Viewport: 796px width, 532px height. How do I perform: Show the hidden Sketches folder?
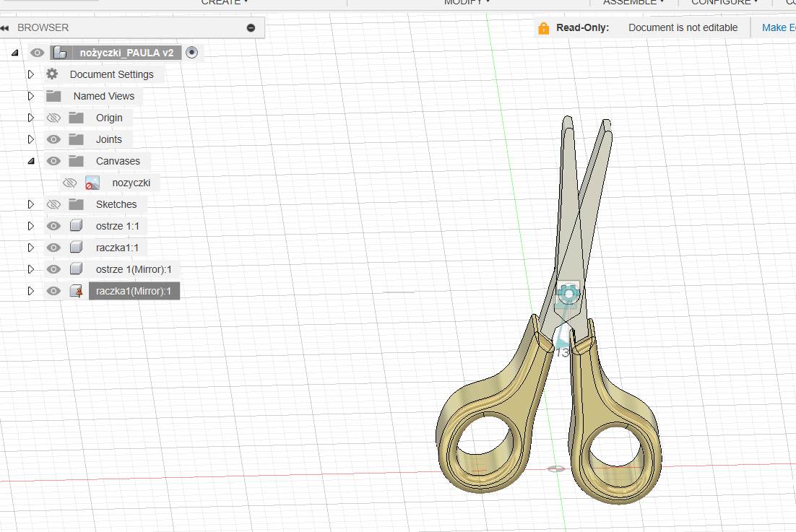(x=53, y=204)
